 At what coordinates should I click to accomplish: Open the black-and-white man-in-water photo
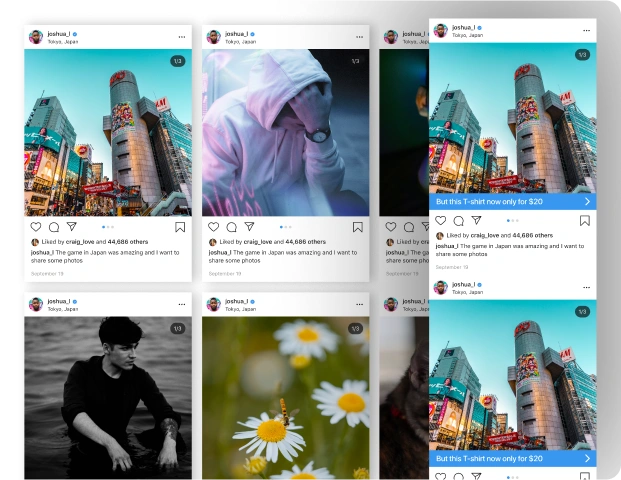[x=108, y=398]
